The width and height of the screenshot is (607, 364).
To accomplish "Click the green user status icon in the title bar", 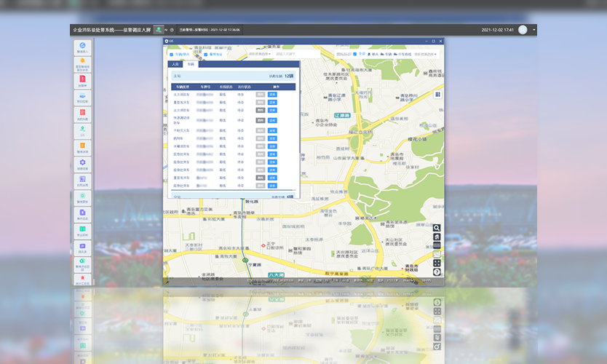I will pyautogui.click(x=159, y=29).
